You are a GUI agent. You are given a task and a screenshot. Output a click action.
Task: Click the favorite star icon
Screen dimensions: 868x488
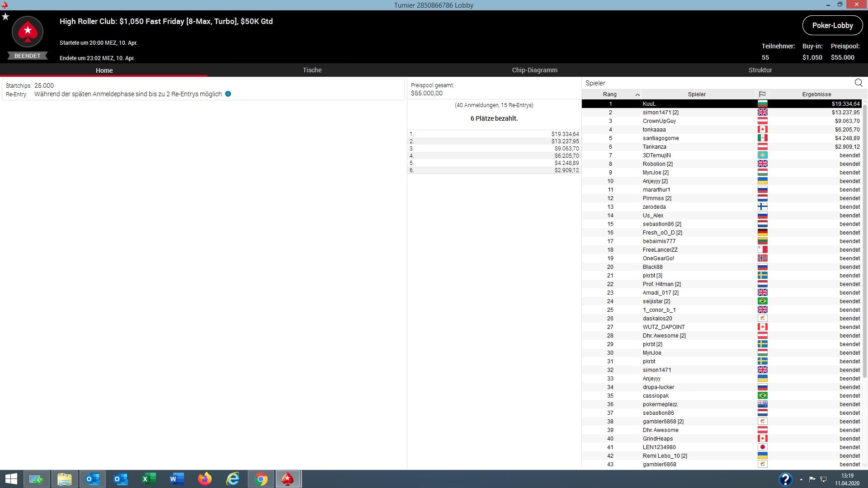tap(5, 17)
